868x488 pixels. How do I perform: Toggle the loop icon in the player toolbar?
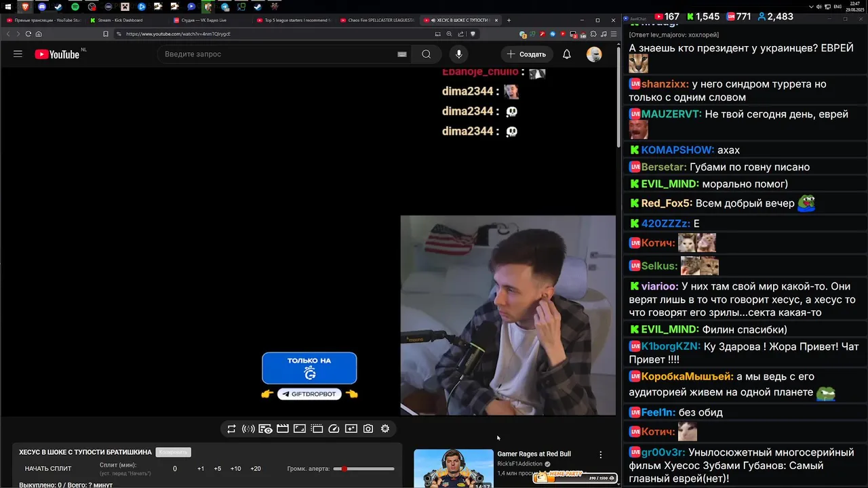(231, 428)
